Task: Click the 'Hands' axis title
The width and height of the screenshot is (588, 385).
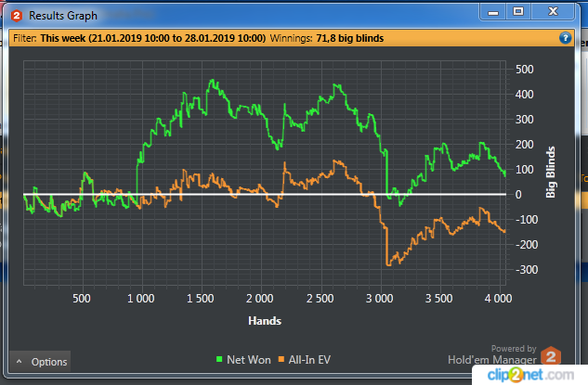Action: tap(265, 321)
